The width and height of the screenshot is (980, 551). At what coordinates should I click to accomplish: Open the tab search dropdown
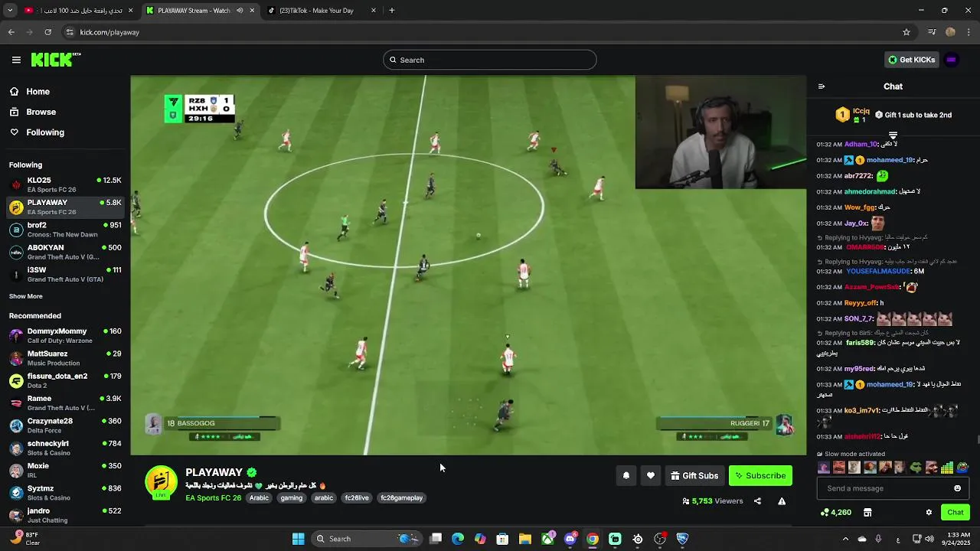(10, 11)
